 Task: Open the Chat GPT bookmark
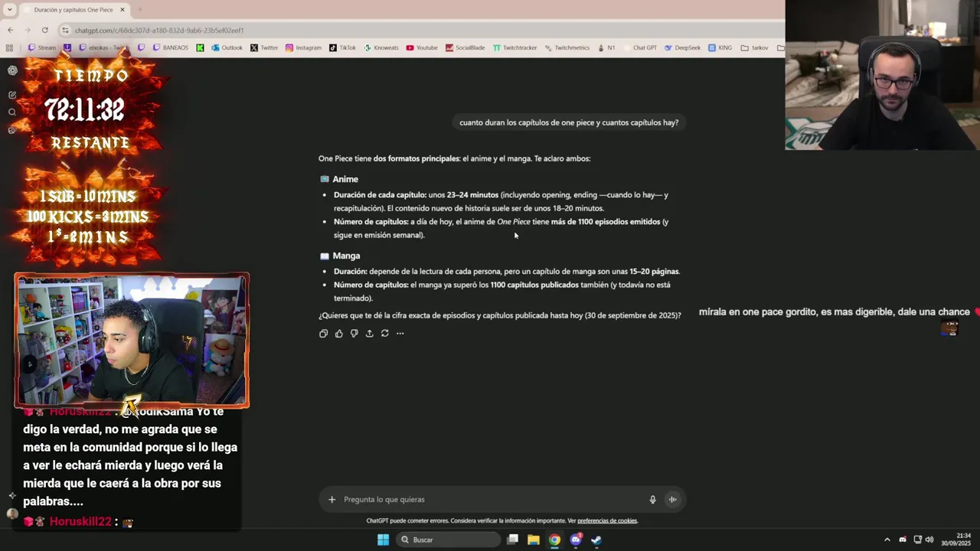click(640, 47)
